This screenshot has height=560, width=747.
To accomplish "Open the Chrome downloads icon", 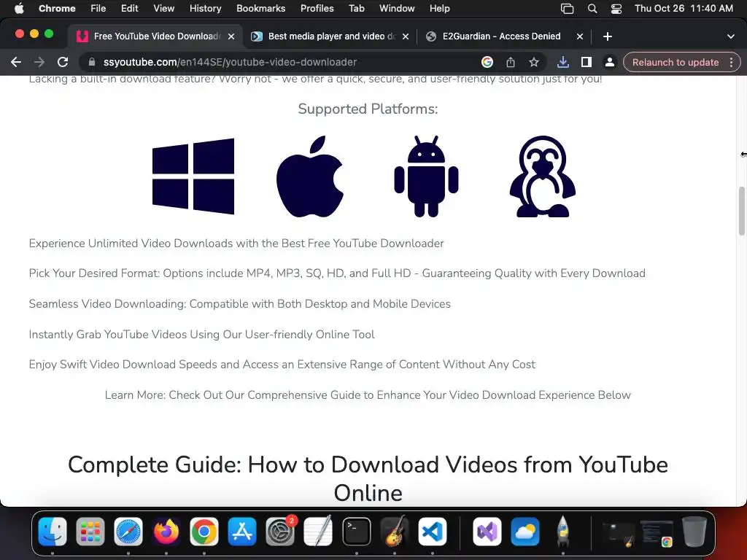I will (562, 62).
